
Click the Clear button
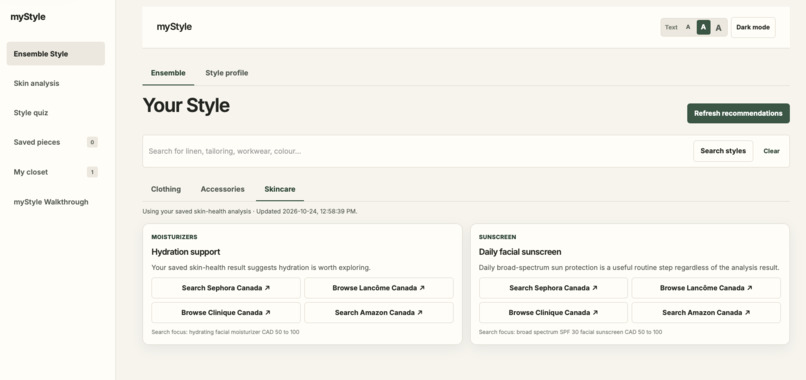pos(771,151)
